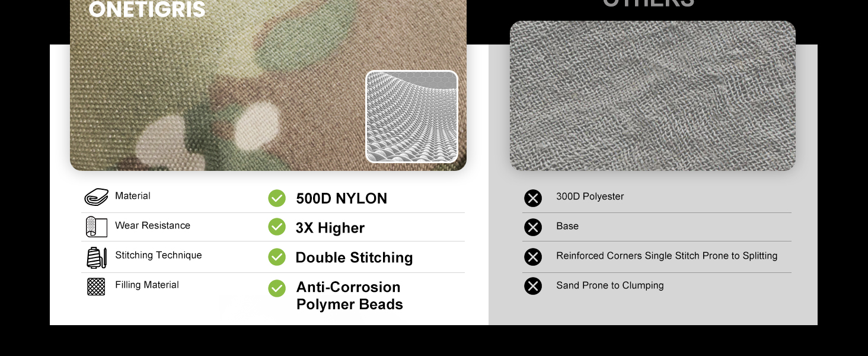
Task: Click the gray woven fabric image
Action: 653,96
